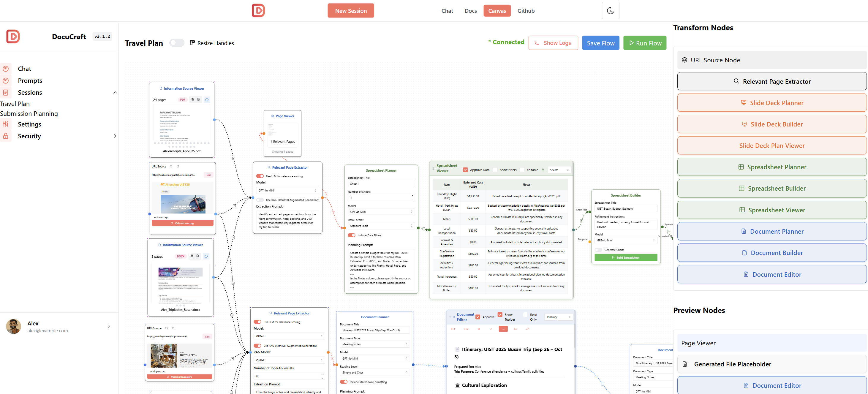Collapse the Sessions section chevron
Image resolution: width=868 pixels, height=394 pixels.
(x=115, y=92)
